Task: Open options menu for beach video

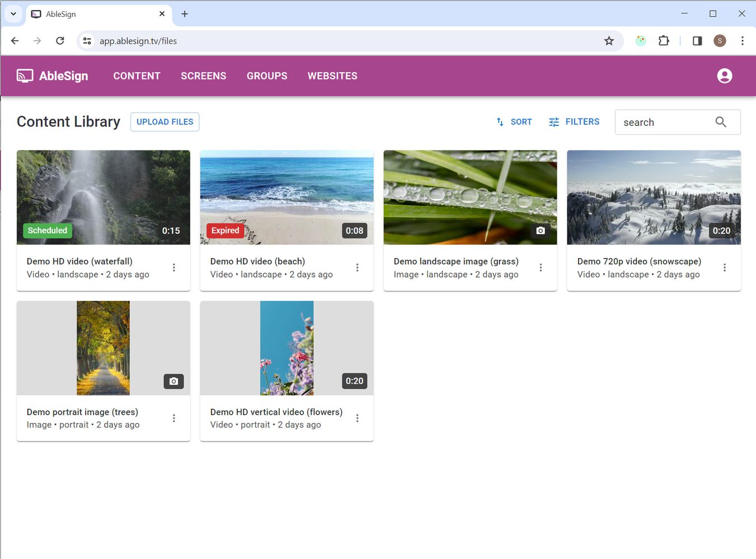Action: coord(357,267)
